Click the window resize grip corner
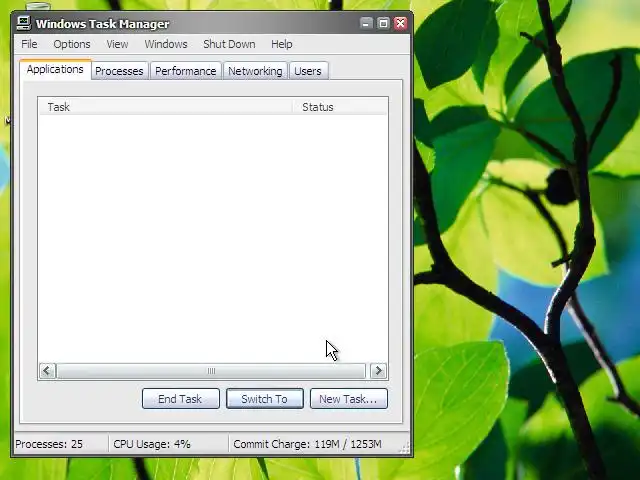The height and width of the screenshot is (480, 640). coord(404,448)
